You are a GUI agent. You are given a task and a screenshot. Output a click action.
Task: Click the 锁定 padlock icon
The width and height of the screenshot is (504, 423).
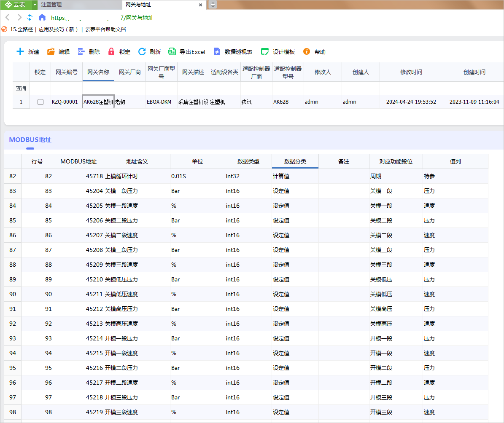111,51
